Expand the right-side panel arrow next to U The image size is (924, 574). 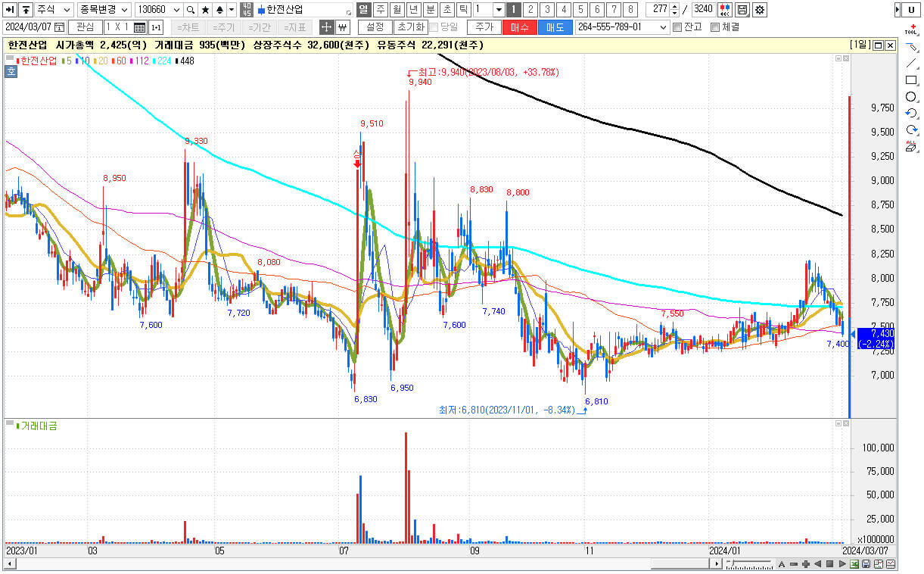point(898,10)
